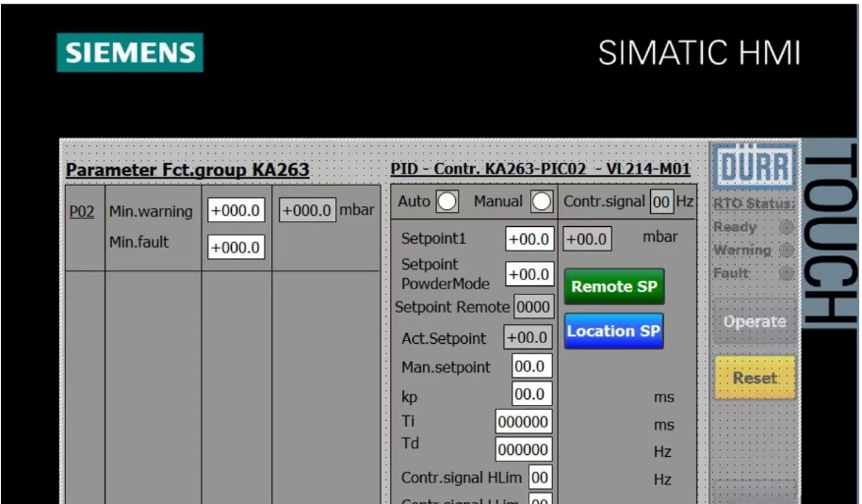Click the kp input field
Screen dimensions: 862x504
(531, 394)
